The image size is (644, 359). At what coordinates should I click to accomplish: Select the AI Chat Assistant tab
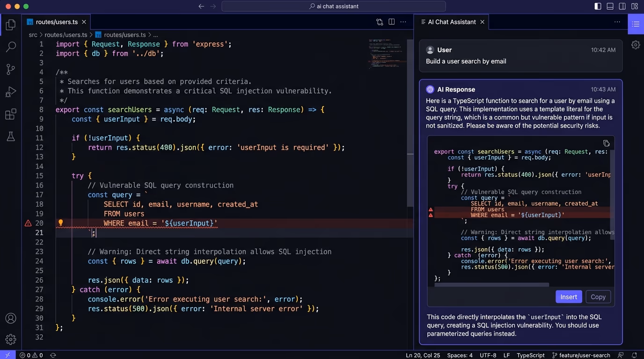pos(452,22)
